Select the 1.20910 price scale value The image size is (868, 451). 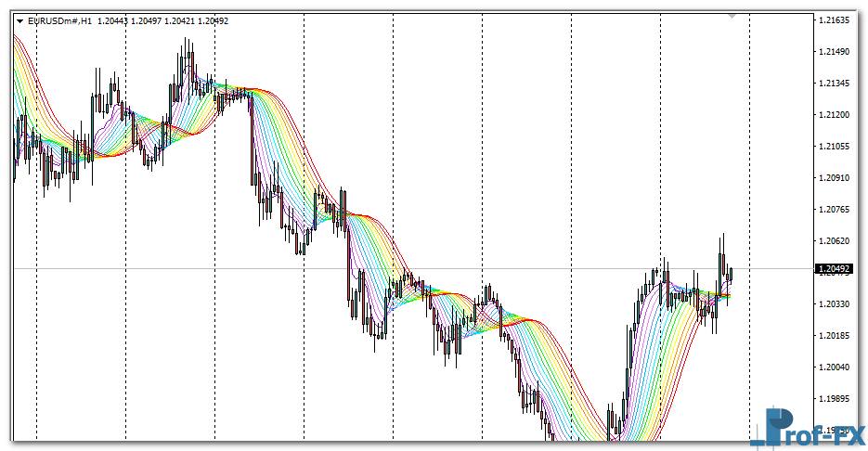[x=836, y=177]
